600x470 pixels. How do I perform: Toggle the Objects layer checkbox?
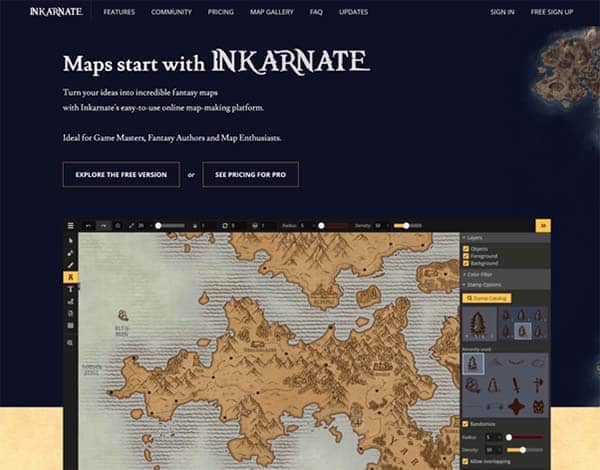click(466, 249)
